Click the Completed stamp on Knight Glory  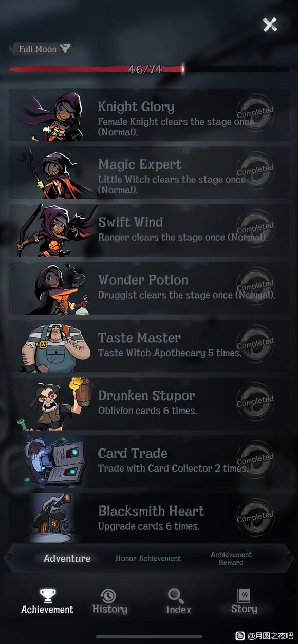point(255,112)
